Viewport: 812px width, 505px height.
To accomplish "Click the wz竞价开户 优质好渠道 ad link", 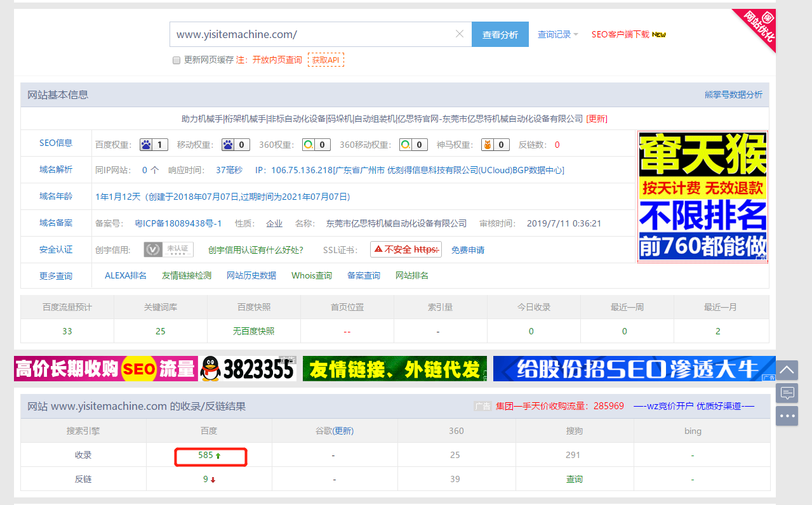I will [694, 406].
